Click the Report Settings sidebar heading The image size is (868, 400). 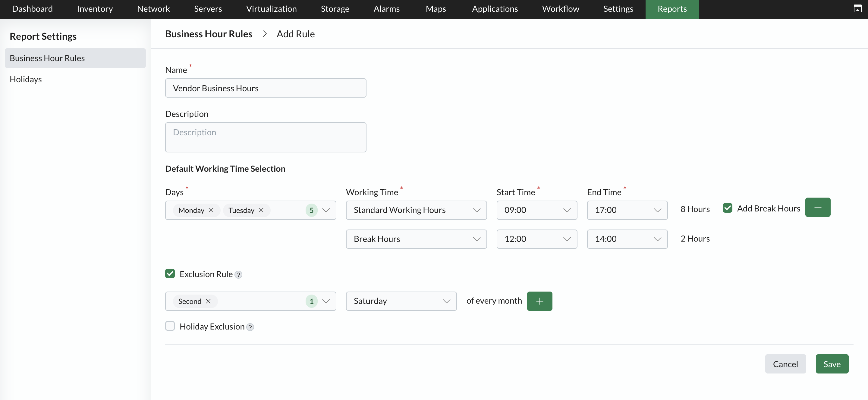click(43, 36)
